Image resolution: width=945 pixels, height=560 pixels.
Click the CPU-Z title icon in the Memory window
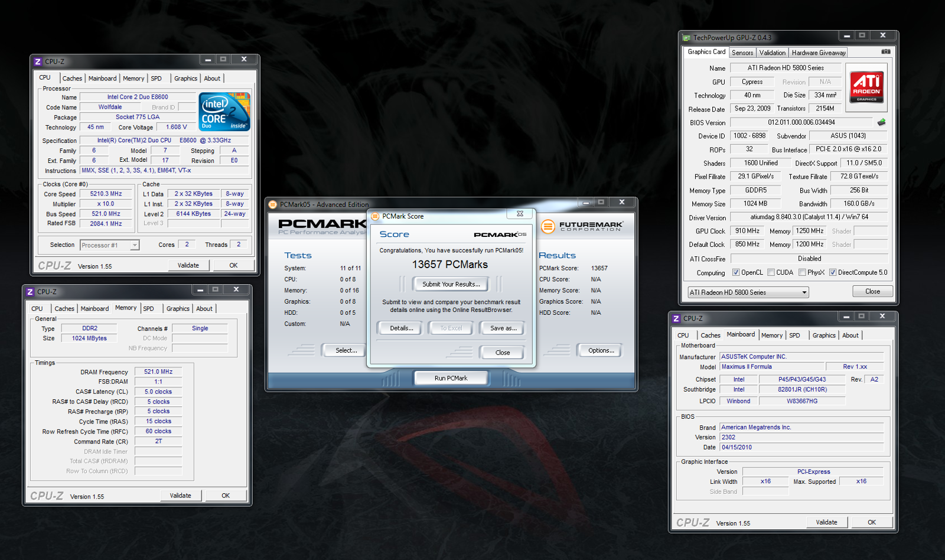[x=30, y=292]
